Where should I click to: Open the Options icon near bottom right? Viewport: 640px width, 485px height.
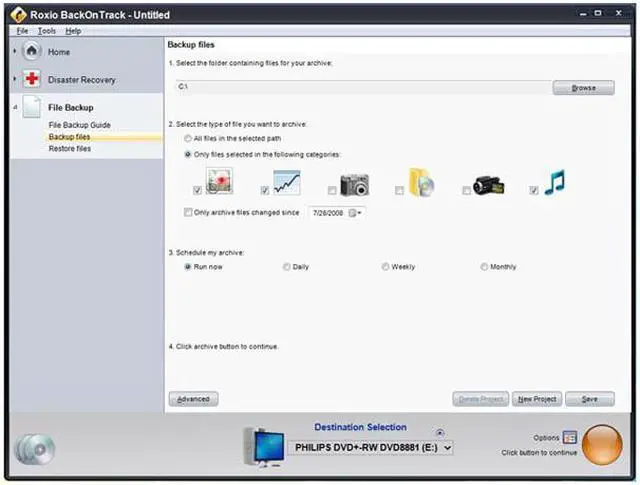click(x=569, y=437)
